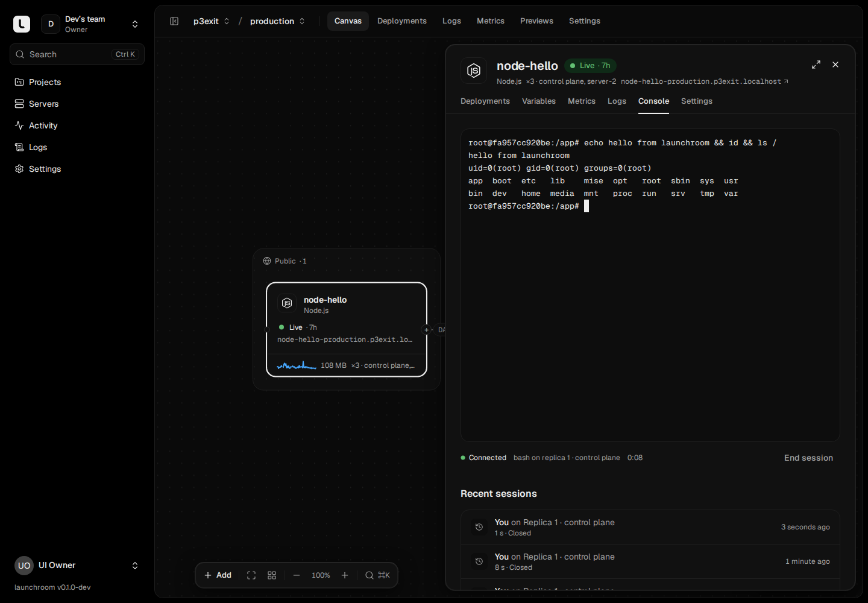
Task: Click history icon of 1 minute ago session
Action: 479,561
